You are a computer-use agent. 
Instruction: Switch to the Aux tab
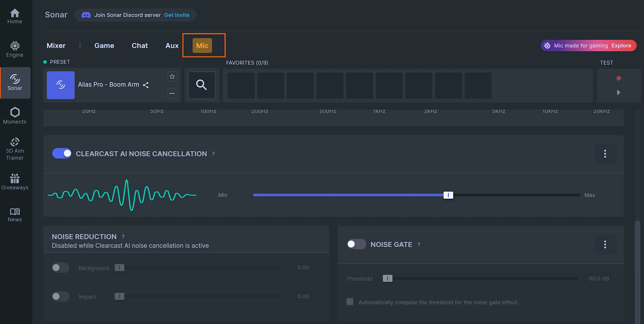[x=172, y=46]
